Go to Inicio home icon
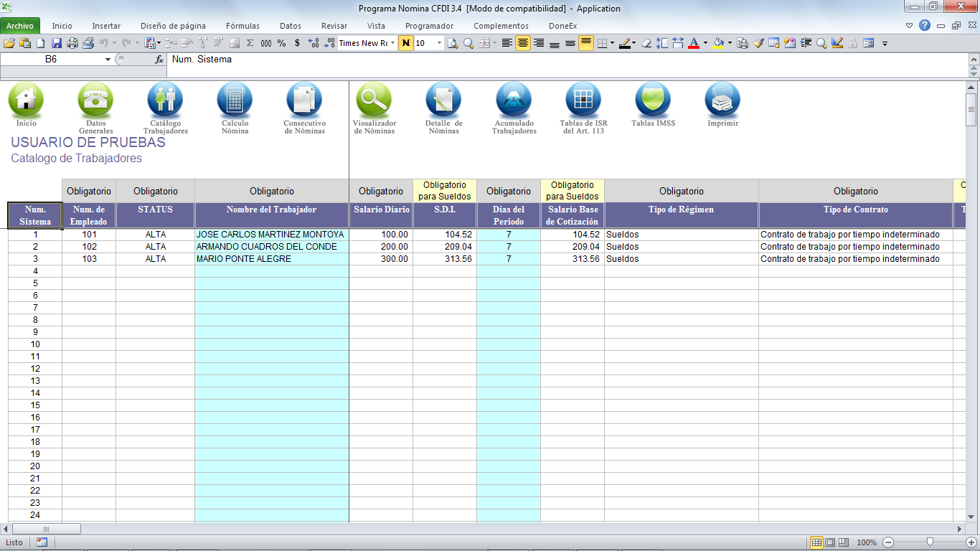This screenshot has height=551, width=980. coord(26,100)
